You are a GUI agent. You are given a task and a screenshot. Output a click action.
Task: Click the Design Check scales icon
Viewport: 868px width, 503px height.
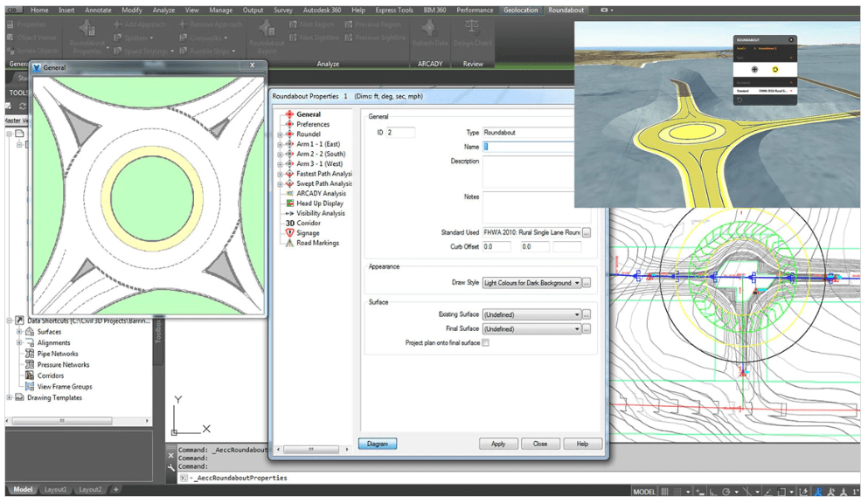(x=472, y=28)
